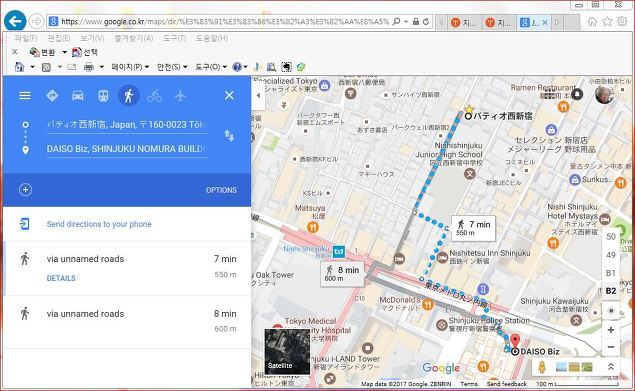The height and width of the screenshot is (391, 635).
Task: Select indoor floor level 49
Action: 611,255
